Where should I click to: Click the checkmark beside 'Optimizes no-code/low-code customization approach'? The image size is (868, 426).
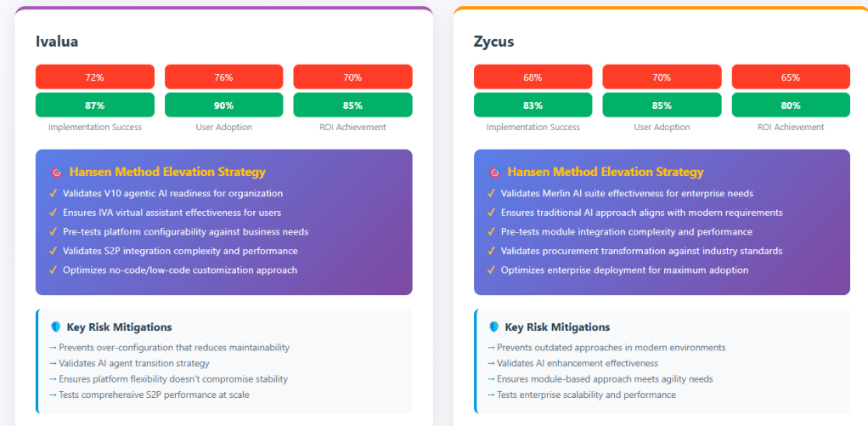point(53,270)
